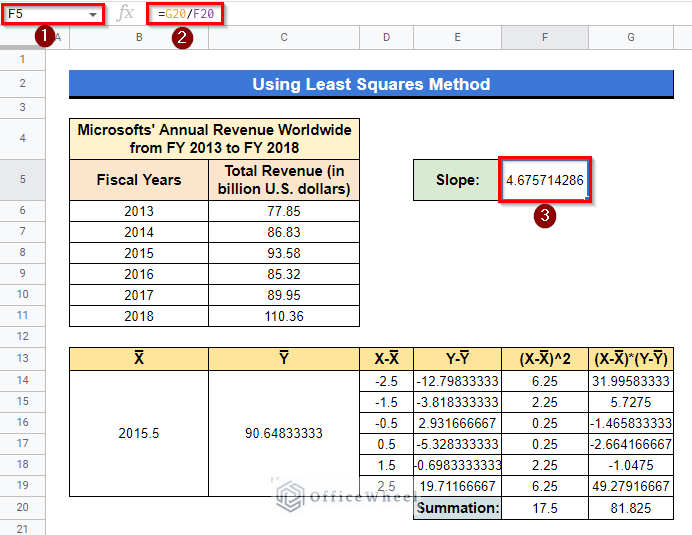This screenshot has width=692, height=535.
Task: Open the Name box dropdown arrow
Action: coord(93,15)
